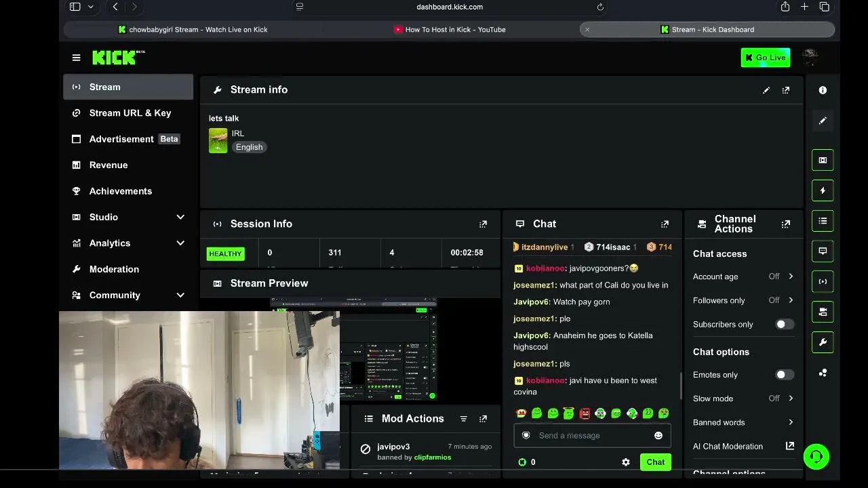The image size is (868, 488).
Task: Open Banned words chevron
Action: pyautogui.click(x=791, y=422)
